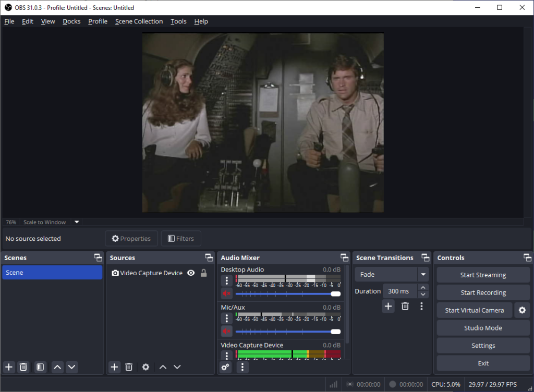Image resolution: width=534 pixels, height=392 pixels.
Task: Move scene up arrow
Action: coord(57,367)
